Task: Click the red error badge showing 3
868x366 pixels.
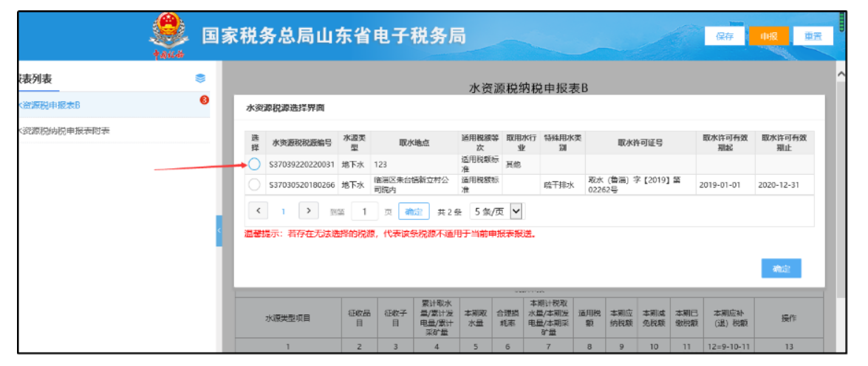Action: point(205,100)
